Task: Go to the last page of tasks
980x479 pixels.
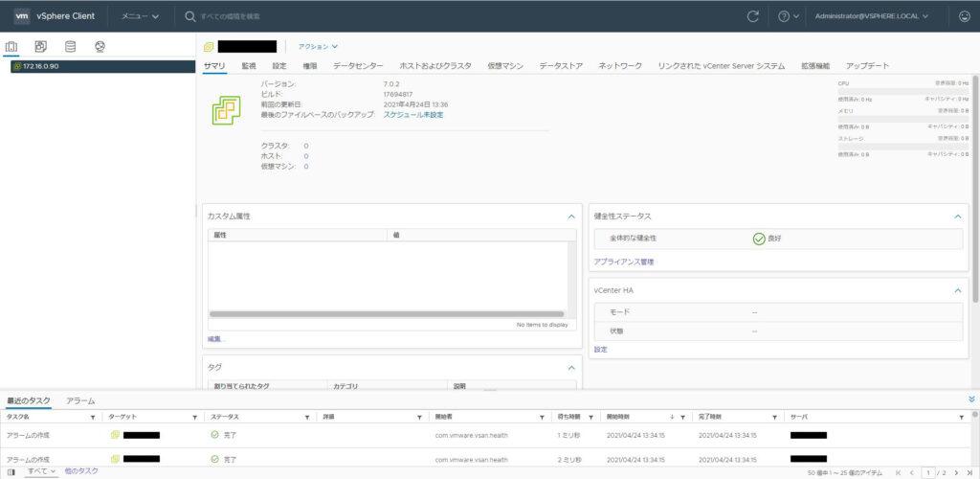Action: [x=969, y=472]
